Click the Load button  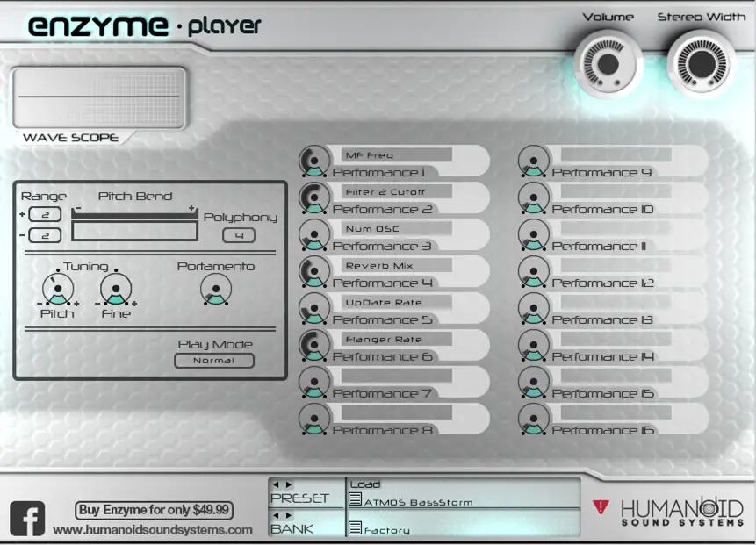click(x=365, y=484)
